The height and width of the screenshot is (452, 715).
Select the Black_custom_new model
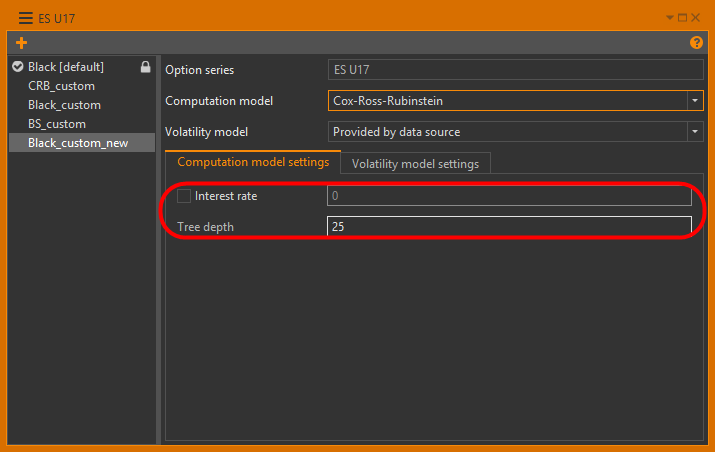tap(78, 143)
